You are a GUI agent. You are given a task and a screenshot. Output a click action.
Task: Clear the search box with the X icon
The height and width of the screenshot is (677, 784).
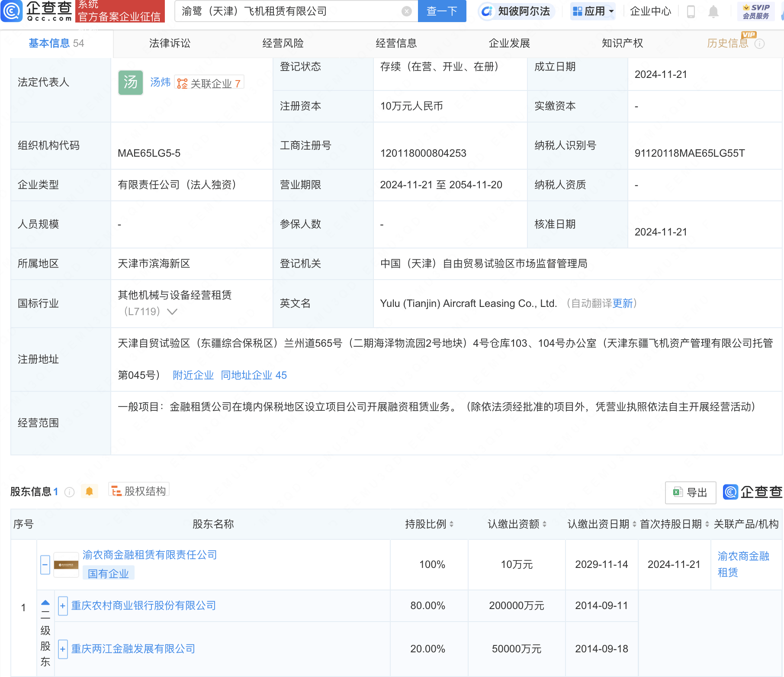[x=406, y=11]
